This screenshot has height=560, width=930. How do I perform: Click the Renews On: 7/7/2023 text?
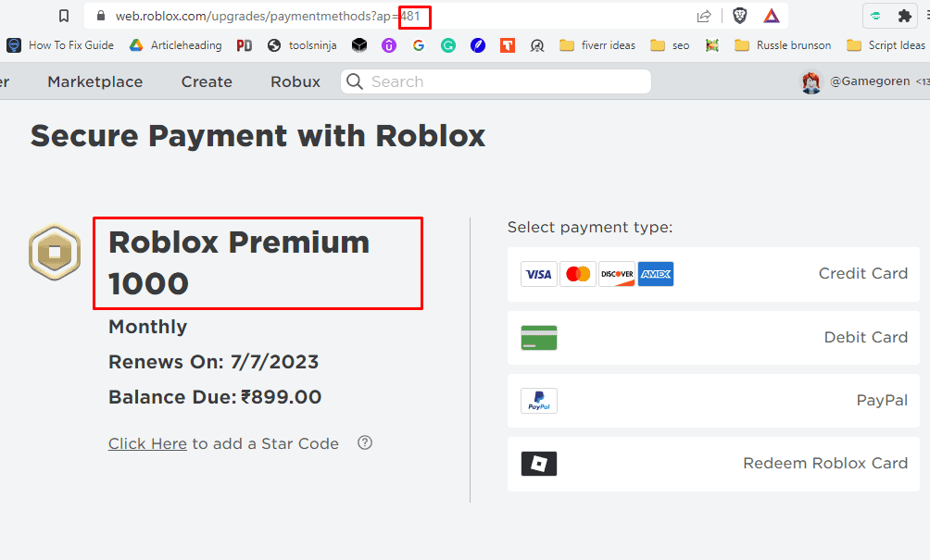214,362
